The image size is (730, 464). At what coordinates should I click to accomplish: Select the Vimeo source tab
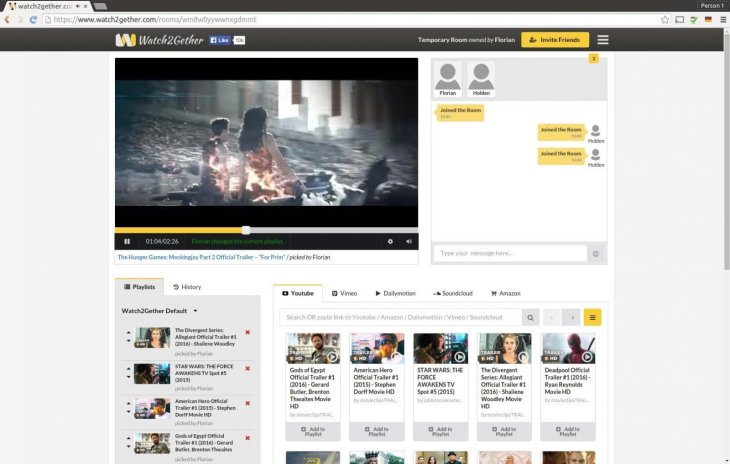coord(345,293)
